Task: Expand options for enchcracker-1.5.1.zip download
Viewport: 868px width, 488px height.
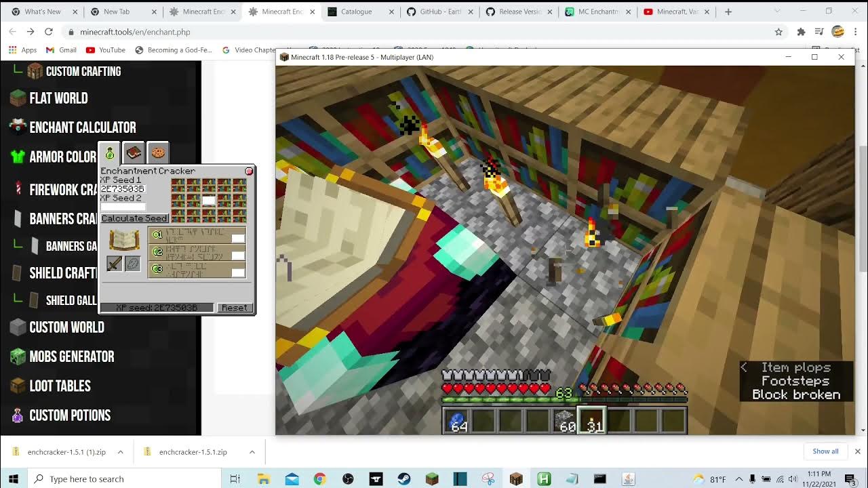Action: coord(252,452)
